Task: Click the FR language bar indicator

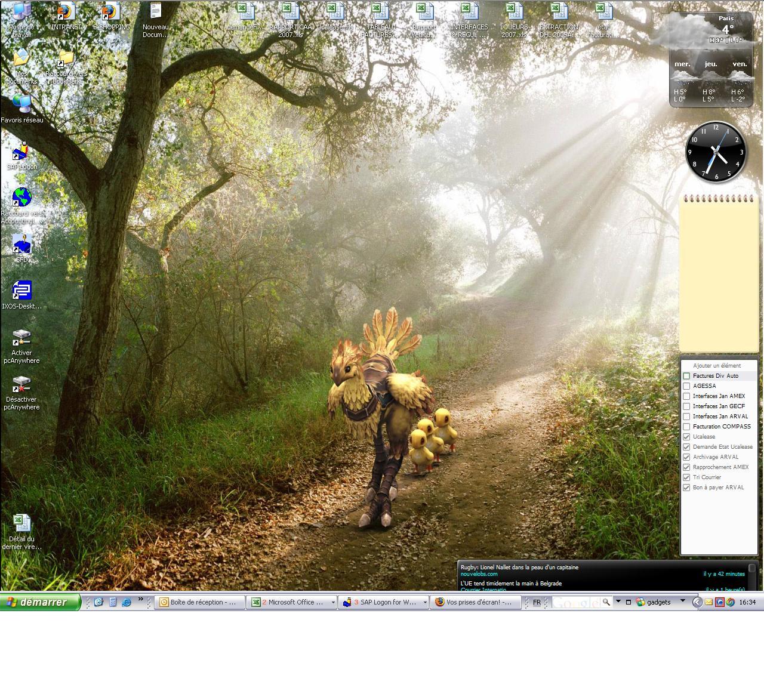Action: click(537, 603)
